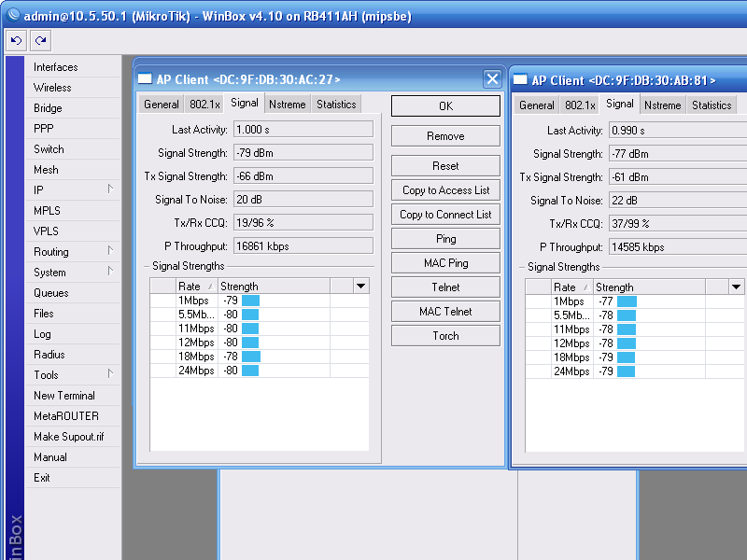Launch Torch for this client
Image resolution: width=747 pixels, height=560 pixels.
445,336
